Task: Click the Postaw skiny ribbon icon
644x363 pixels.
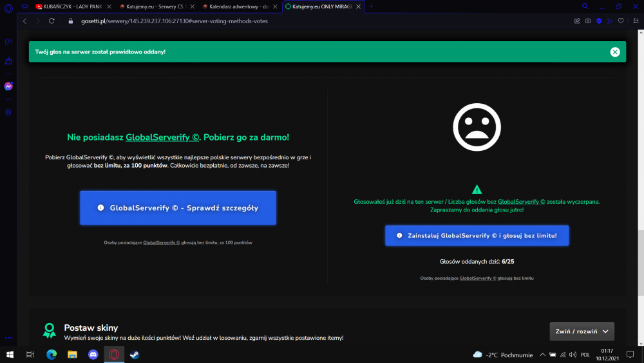Action: [50, 330]
